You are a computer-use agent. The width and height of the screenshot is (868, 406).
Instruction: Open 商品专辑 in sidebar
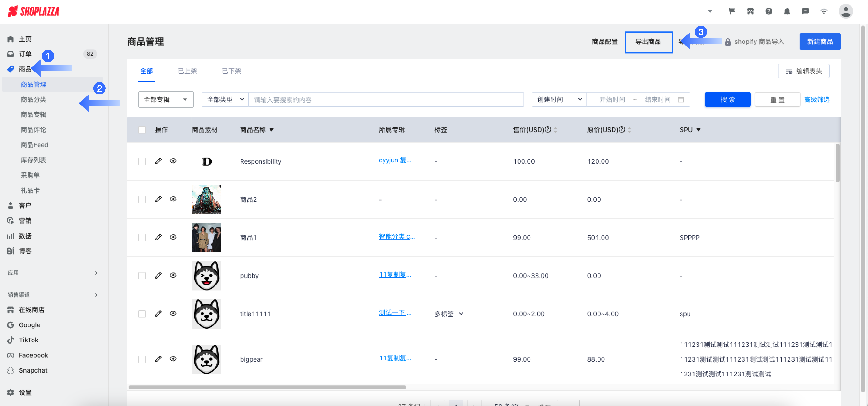(33, 114)
